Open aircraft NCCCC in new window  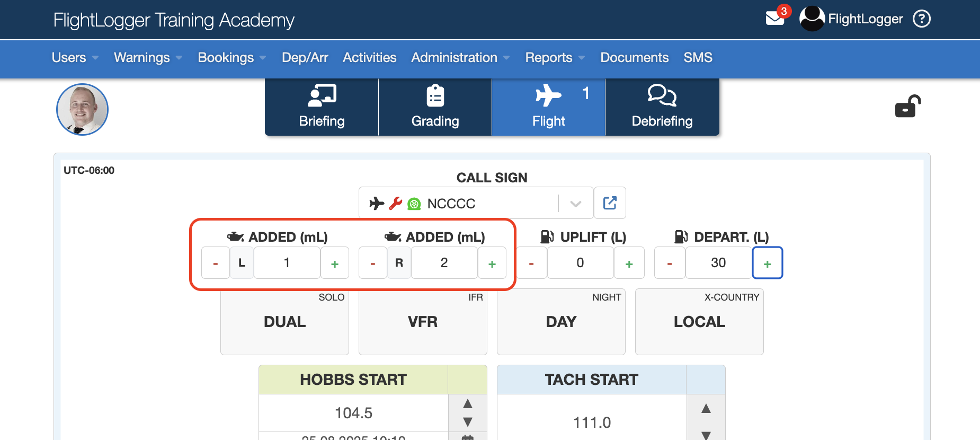pyautogui.click(x=610, y=203)
